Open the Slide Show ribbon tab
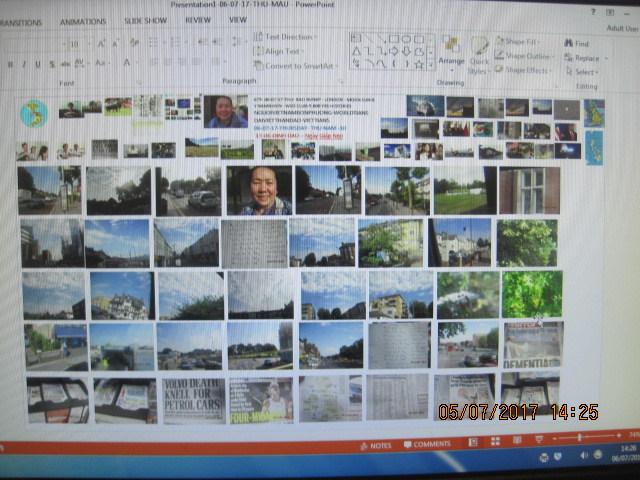Viewport: 640px width, 480px height. (x=145, y=20)
